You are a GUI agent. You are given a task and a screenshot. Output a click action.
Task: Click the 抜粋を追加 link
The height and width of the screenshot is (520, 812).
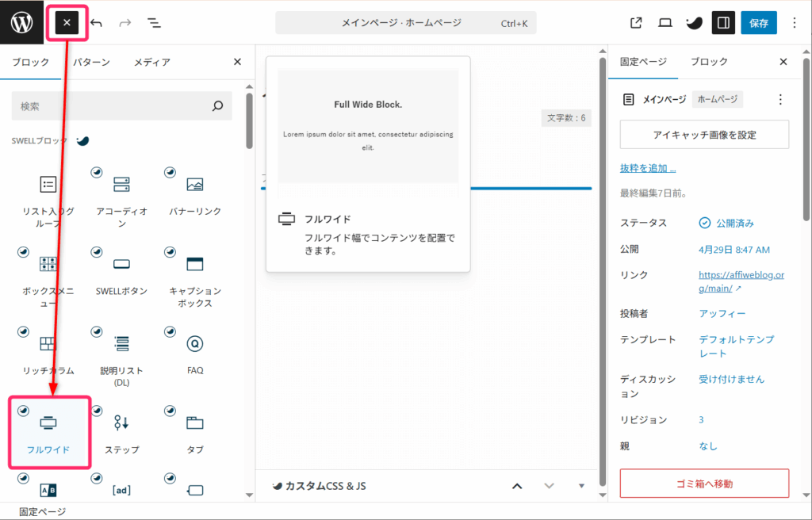pos(648,168)
